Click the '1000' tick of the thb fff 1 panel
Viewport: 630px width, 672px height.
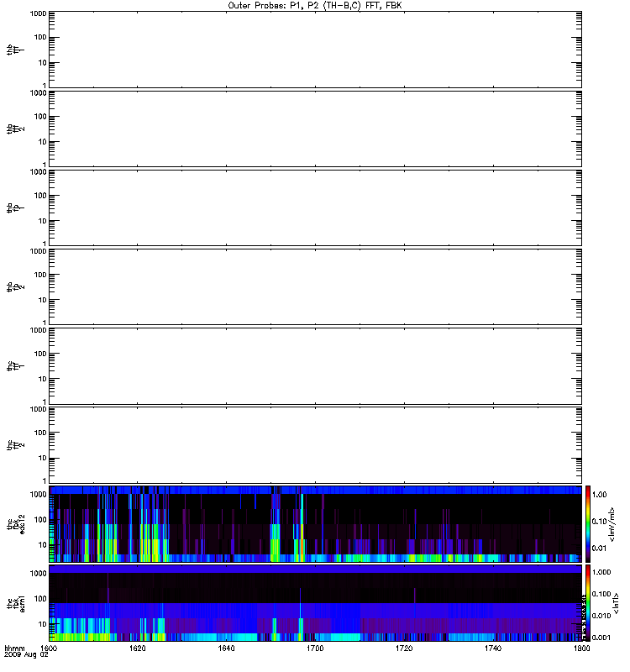pos(38,13)
